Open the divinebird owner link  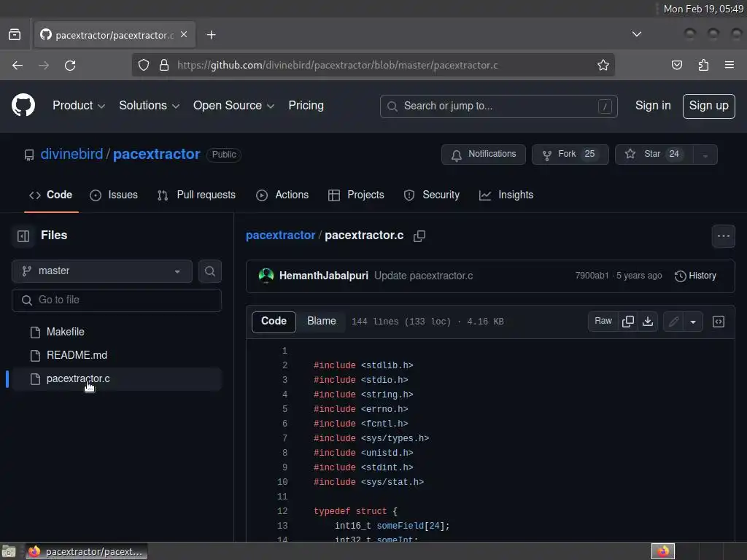tap(72, 155)
